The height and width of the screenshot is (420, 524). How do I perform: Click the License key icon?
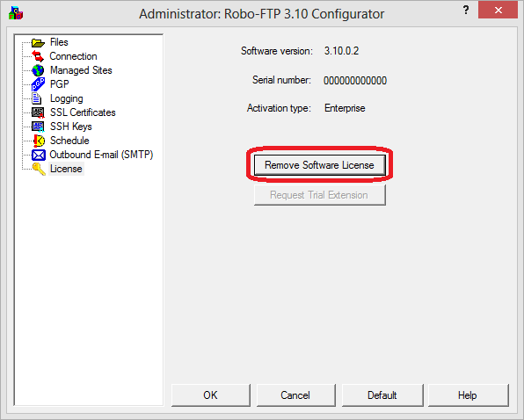click(x=39, y=169)
